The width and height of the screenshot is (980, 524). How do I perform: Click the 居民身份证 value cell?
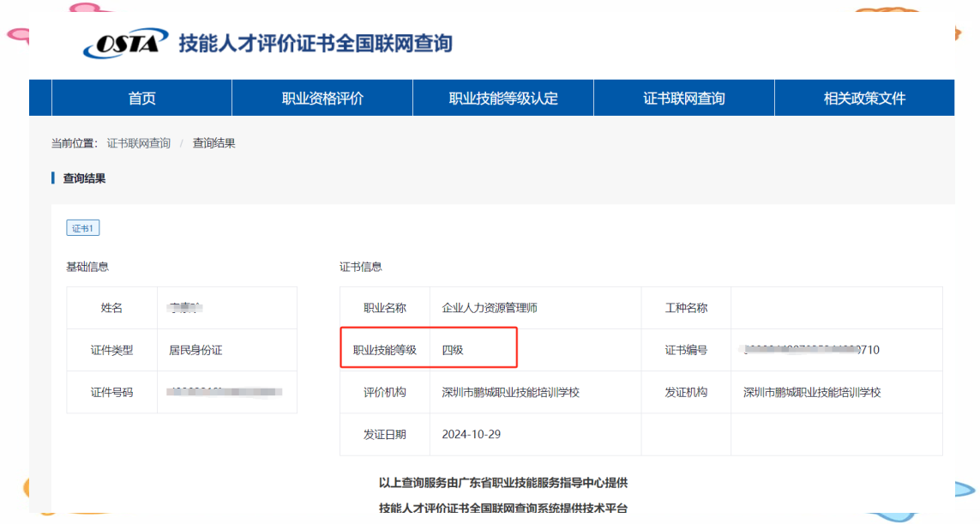click(x=227, y=350)
